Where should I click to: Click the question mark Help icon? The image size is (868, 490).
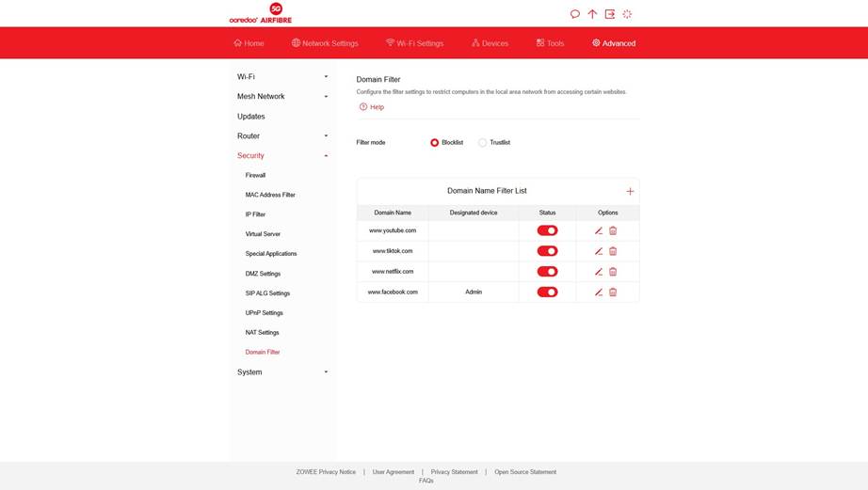click(363, 106)
